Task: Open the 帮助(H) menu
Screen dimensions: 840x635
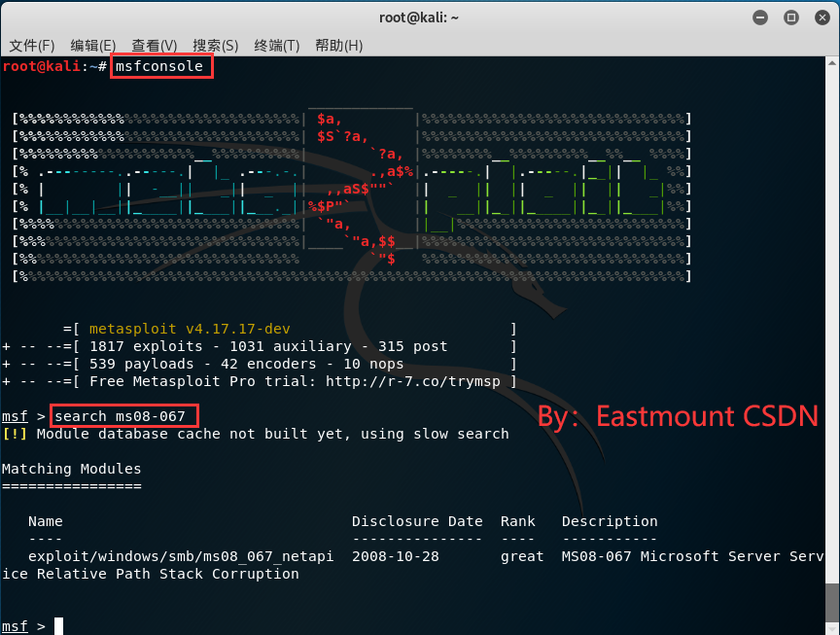Action: [x=339, y=46]
